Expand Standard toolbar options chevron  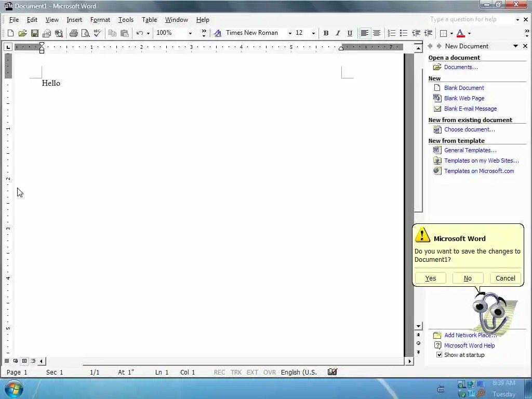[x=204, y=33]
